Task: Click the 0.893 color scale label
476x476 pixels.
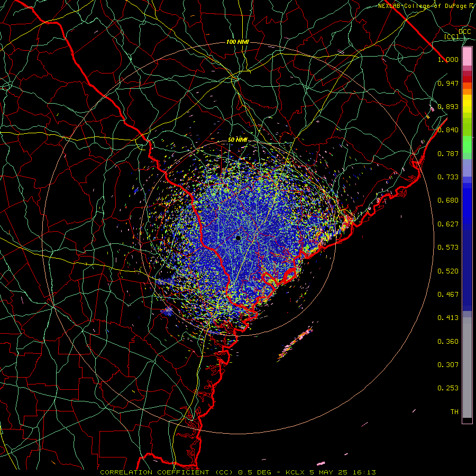Action: [x=448, y=106]
